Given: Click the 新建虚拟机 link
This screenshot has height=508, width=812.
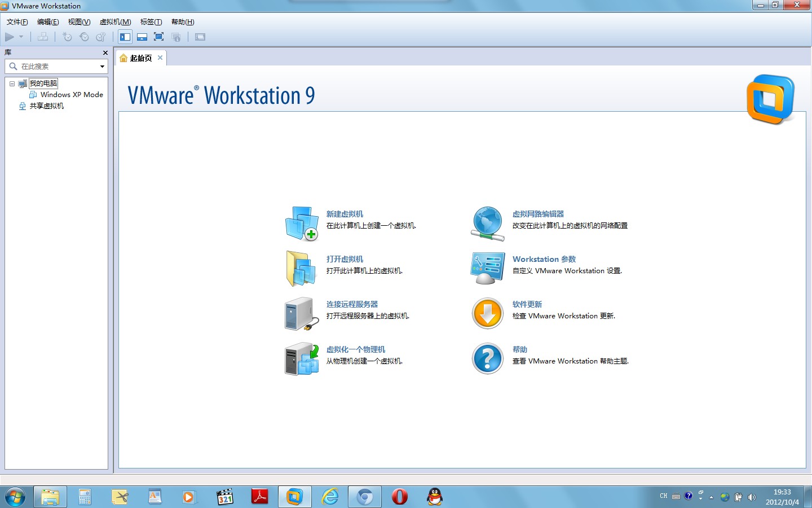Looking at the screenshot, I should pyautogui.click(x=345, y=214).
